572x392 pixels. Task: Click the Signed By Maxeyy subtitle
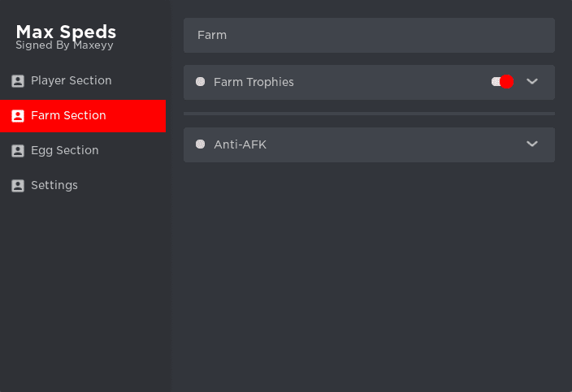tap(64, 45)
